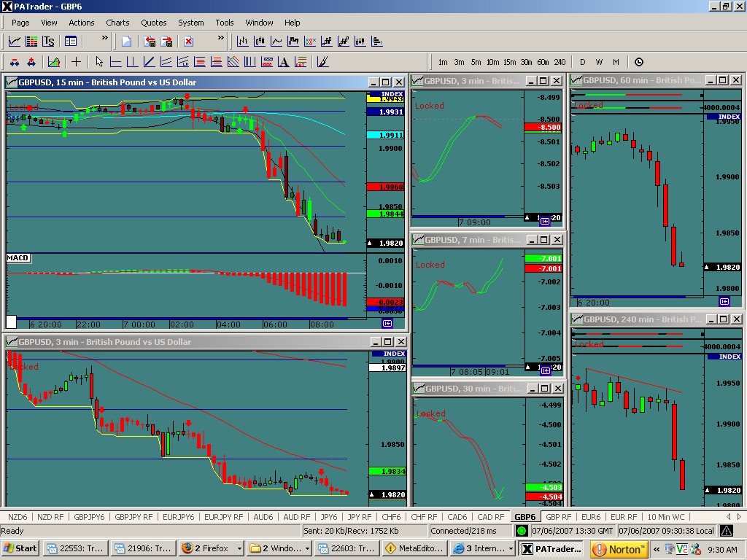Switch to the AUD6 page tab
This screenshot has width=747, height=560.
263,517
